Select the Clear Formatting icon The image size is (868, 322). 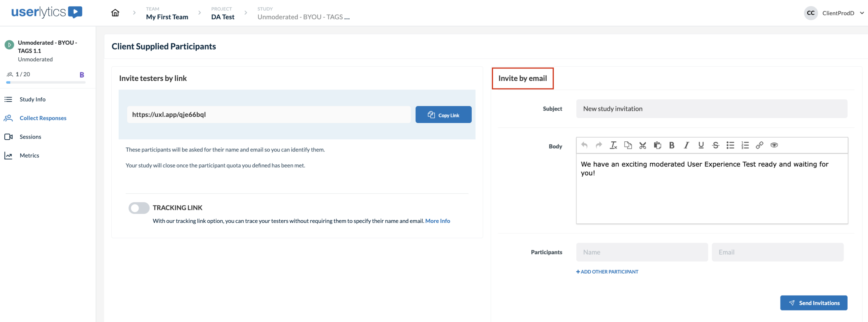(613, 145)
